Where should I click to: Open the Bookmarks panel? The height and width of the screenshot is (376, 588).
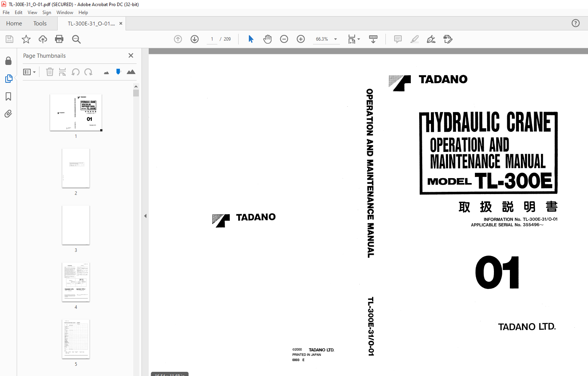pos(8,96)
